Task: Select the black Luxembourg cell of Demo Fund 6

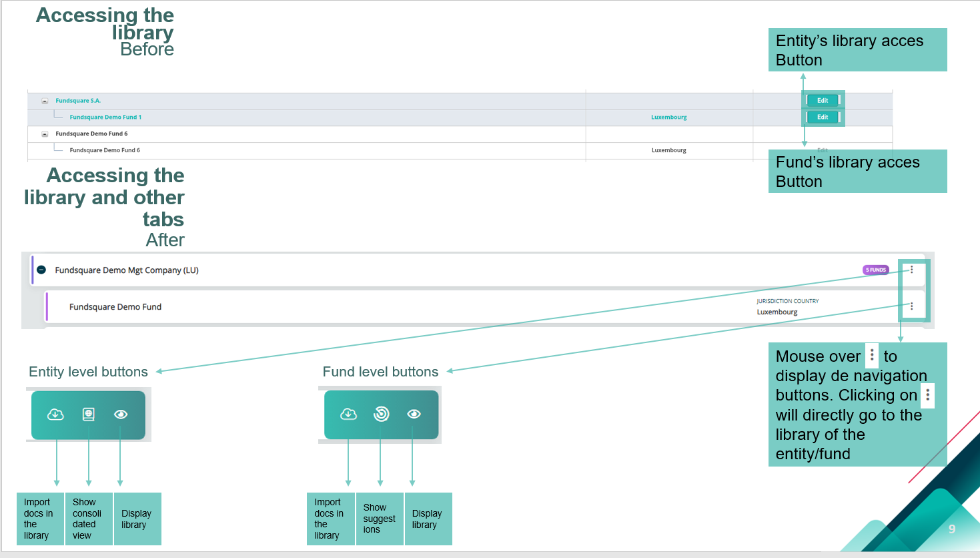Action: (x=669, y=151)
